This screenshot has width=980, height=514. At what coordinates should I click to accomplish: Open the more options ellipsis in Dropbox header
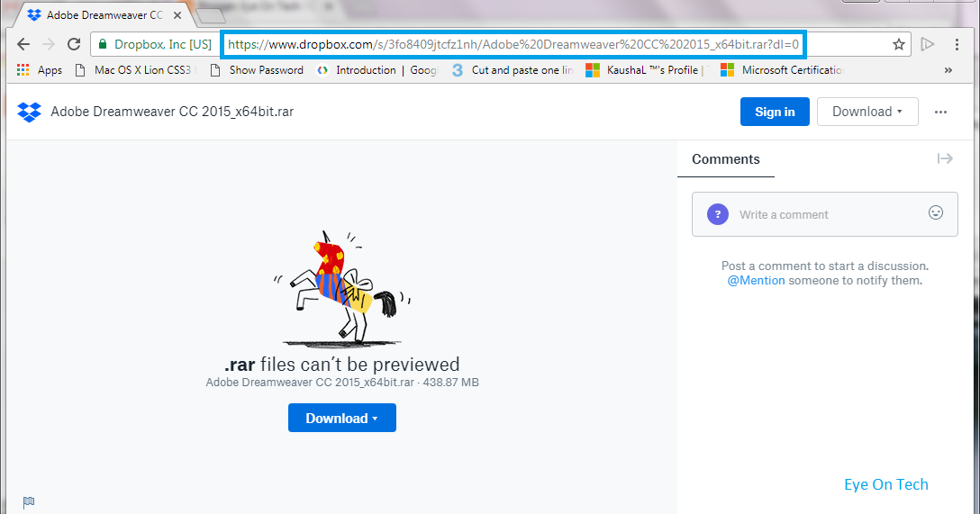(940, 112)
